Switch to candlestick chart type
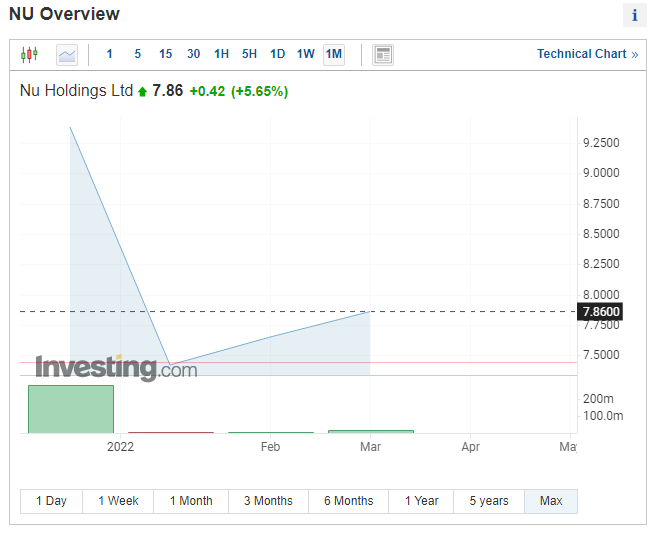Viewport: 658px width, 536px height. (x=29, y=55)
